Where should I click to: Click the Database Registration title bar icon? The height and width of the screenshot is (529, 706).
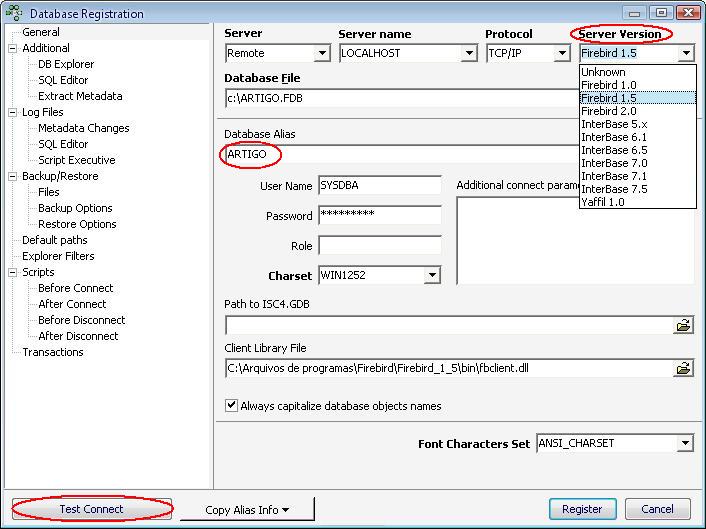tap(14, 14)
